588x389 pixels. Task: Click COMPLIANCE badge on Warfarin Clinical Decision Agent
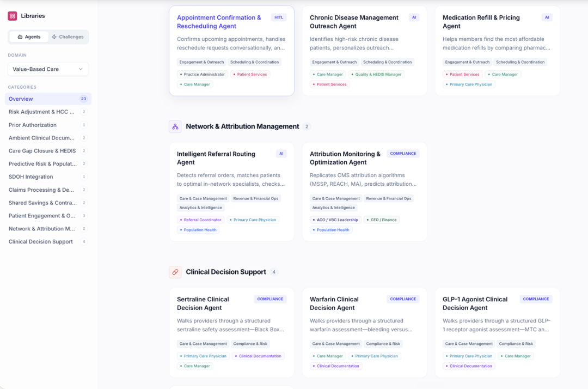pyautogui.click(x=403, y=299)
